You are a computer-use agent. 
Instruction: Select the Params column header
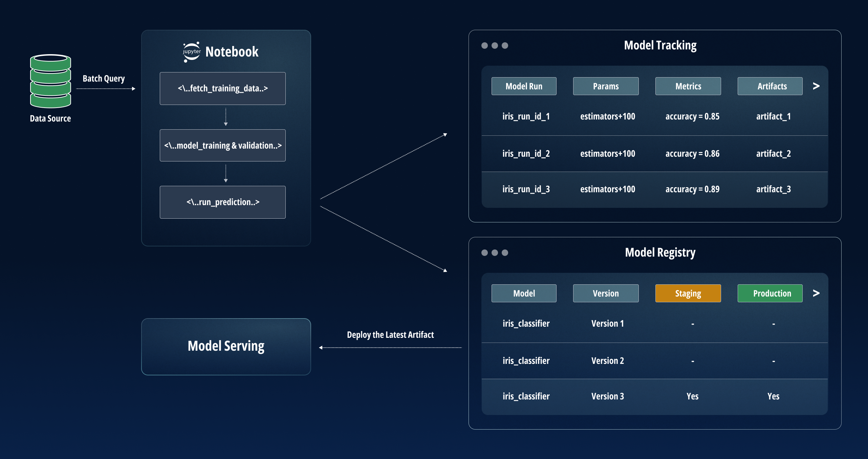pyautogui.click(x=606, y=86)
